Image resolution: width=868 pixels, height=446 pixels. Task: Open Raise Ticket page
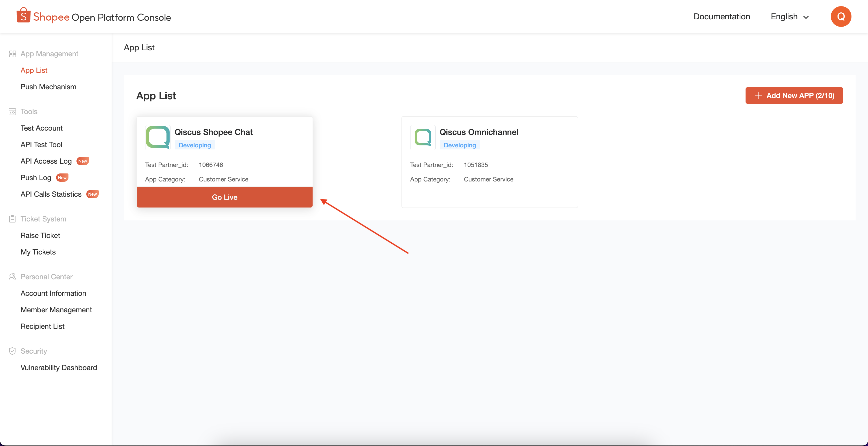point(41,236)
